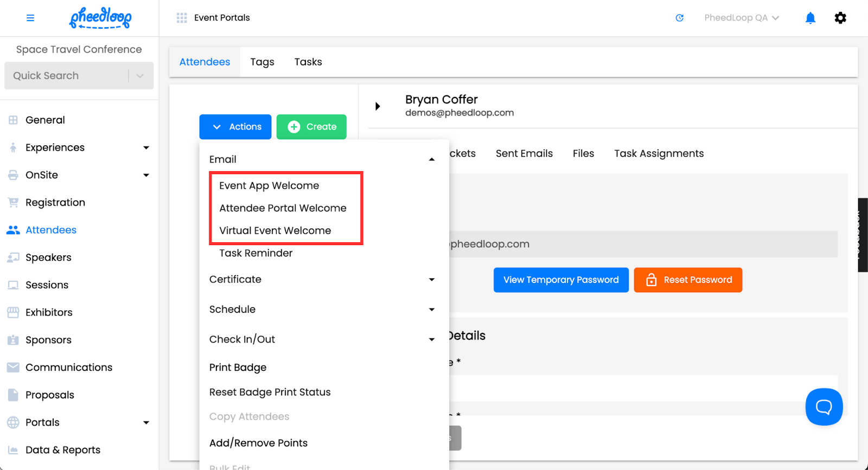868x470 pixels.
Task: Open the live chat bubble
Action: 824,407
